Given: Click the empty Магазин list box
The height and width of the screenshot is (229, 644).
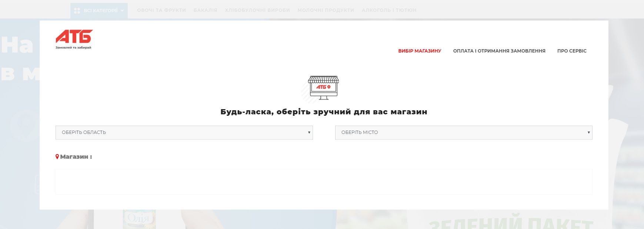Looking at the screenshot, I should coord(324,182).
